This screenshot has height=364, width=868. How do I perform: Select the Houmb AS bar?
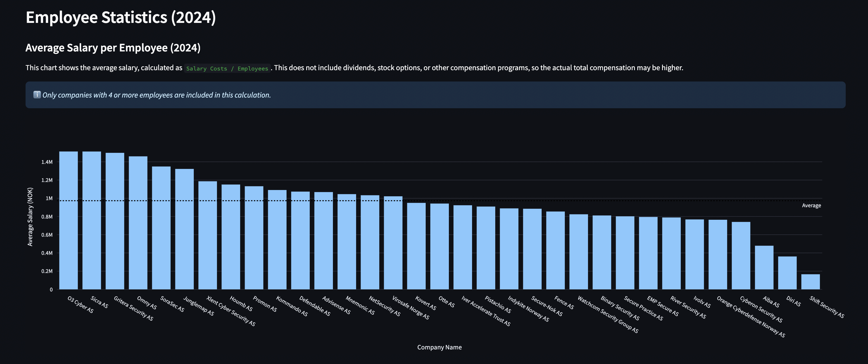coord(231,237)
